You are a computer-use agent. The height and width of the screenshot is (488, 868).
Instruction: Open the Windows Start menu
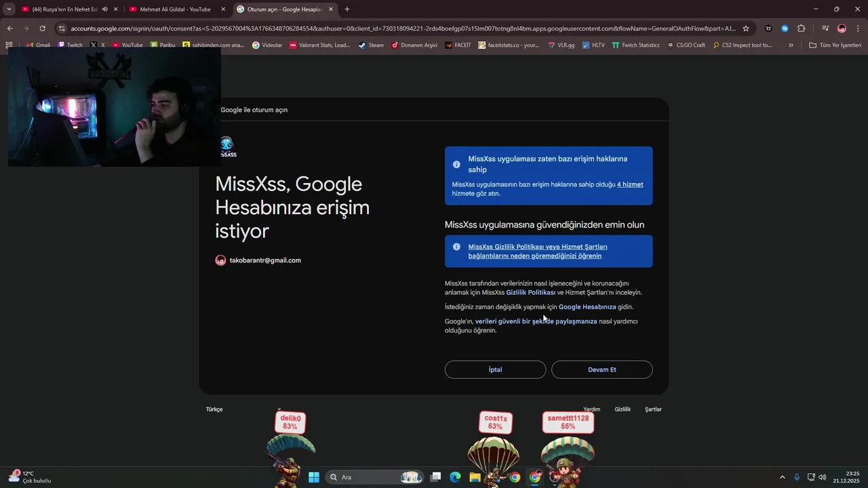[314, 477]
